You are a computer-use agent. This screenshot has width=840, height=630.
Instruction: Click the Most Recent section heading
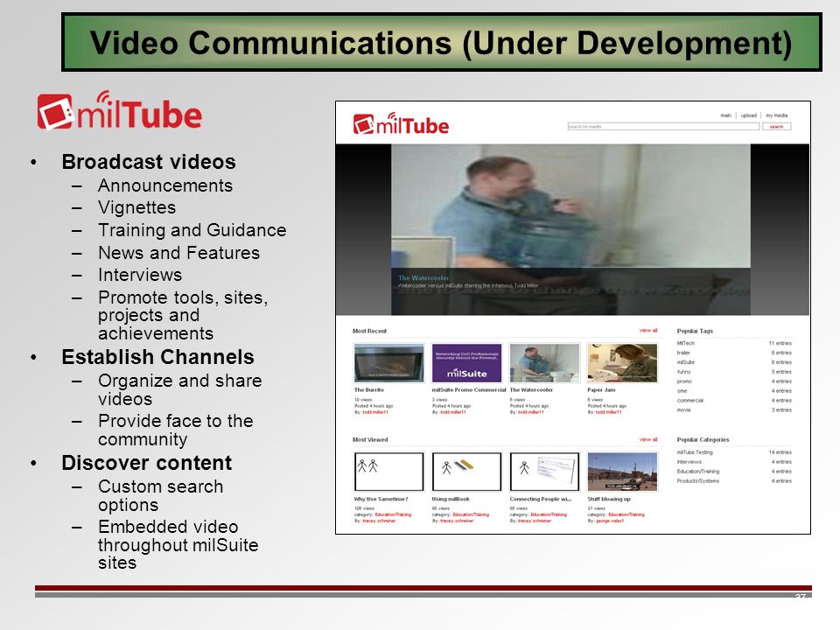369,331
